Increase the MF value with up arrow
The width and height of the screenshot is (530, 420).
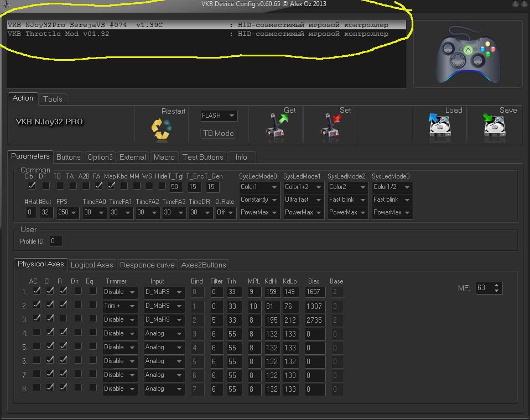(497, 285)
